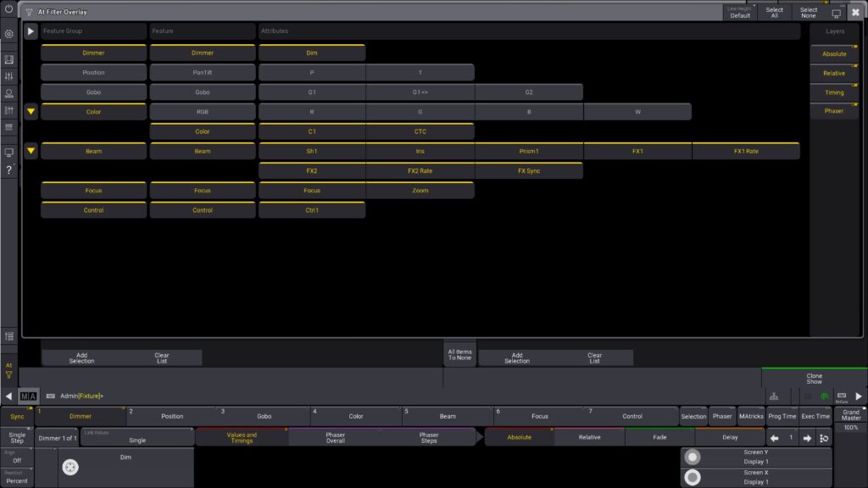
Task: Click the help question mark icon
Action: tap(8, 170)
